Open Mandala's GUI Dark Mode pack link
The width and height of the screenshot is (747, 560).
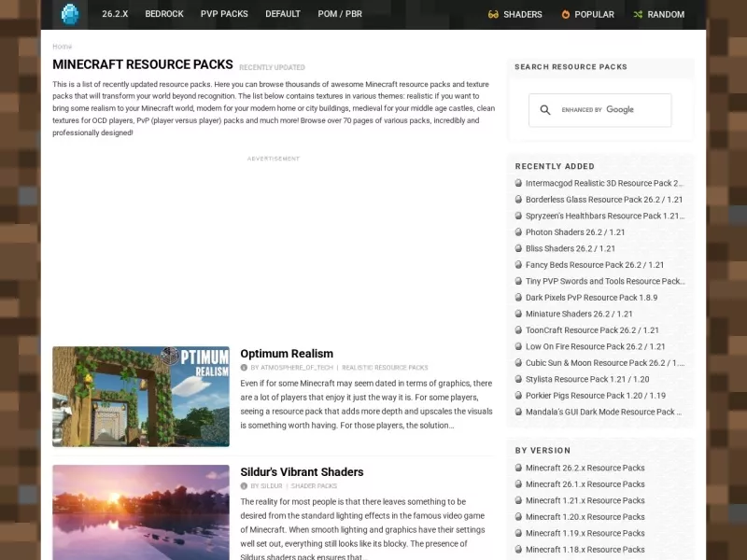click(x=603, y=412)
